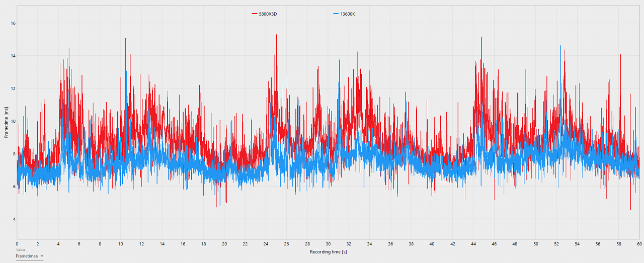Click the red 5800X3D legend color marker
This screenshot has height=263, width=644.
coord(255,14)
